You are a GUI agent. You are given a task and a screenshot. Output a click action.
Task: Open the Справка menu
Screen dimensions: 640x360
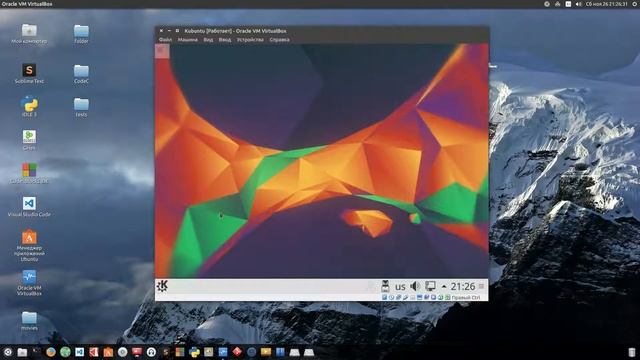(x=280, y=40)
